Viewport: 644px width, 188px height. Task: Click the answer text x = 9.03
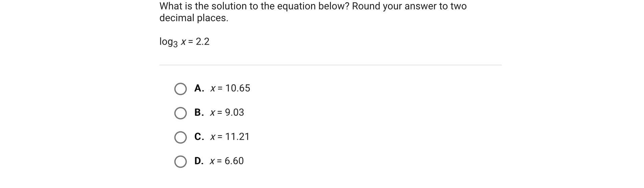(x=227, y=113)
